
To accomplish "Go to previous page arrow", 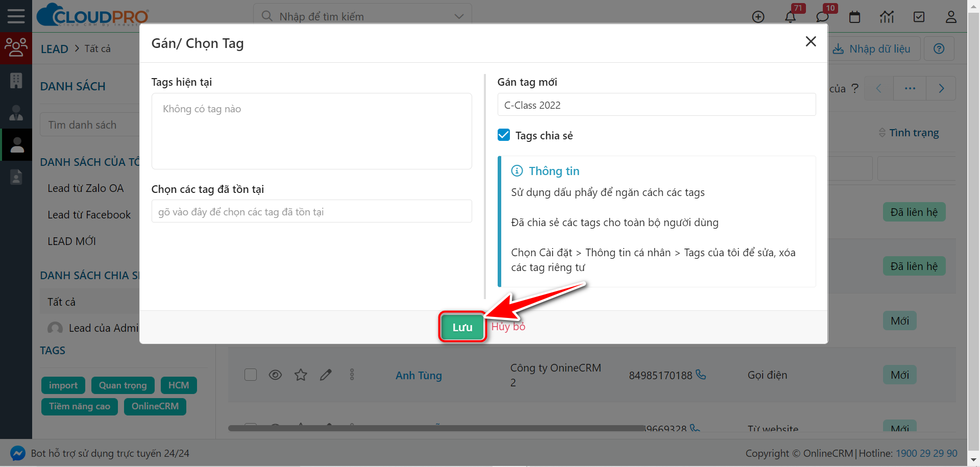I will click(878, 88).
